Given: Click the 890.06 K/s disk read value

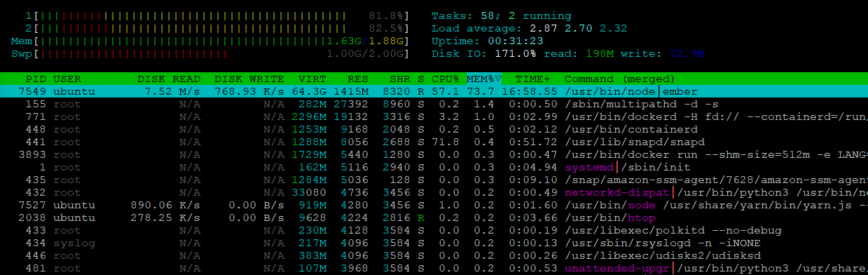Looking at the screenshot, I should pos(165,205).
